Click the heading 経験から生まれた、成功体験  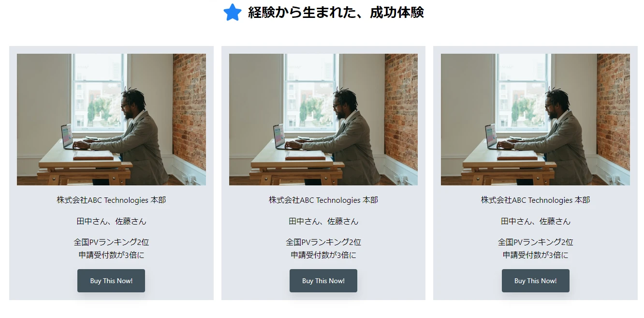pos(336,13)
